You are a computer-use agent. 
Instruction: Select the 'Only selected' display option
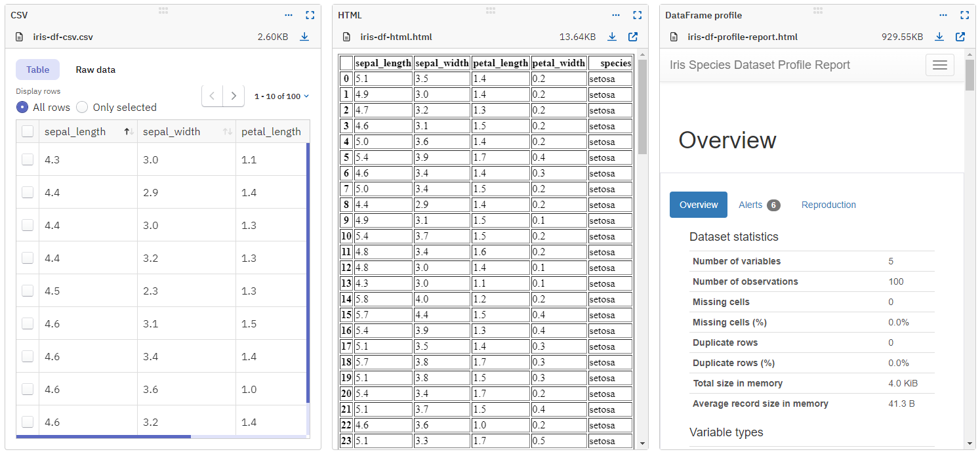pos(81,107)
